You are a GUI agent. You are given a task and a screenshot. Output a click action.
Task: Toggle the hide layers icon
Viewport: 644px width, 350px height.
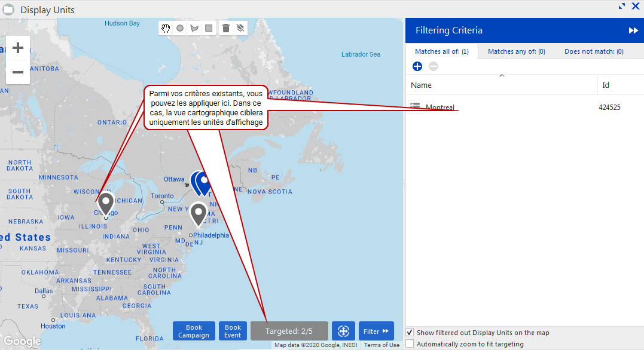tap(240, 28)
